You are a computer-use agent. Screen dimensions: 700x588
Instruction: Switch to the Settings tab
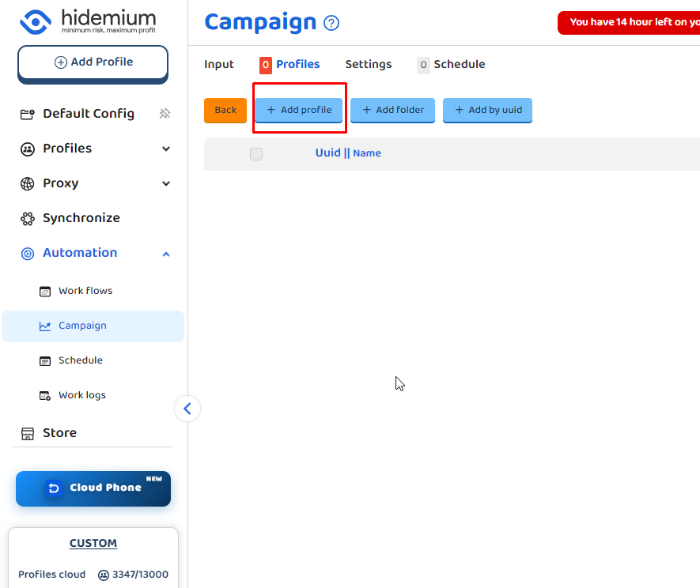point(368,65)
